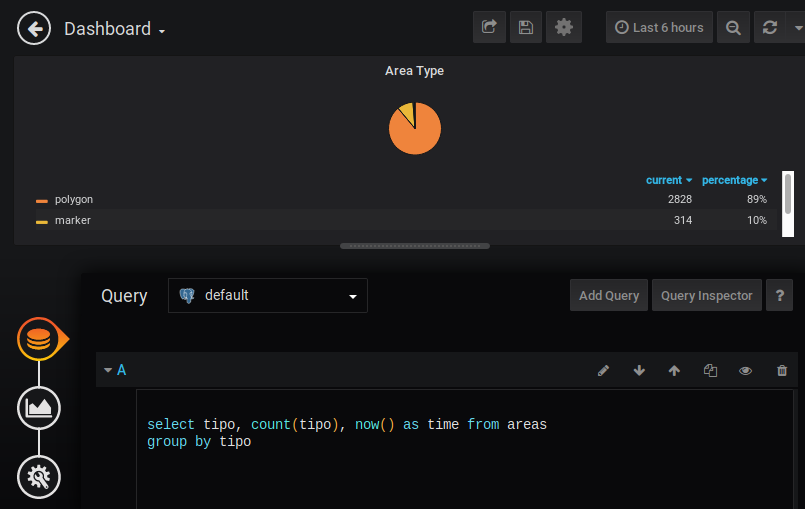Screen dimensions: 805x509
Task: Toggle visibility of query A
Action: (x=745, y=370)
